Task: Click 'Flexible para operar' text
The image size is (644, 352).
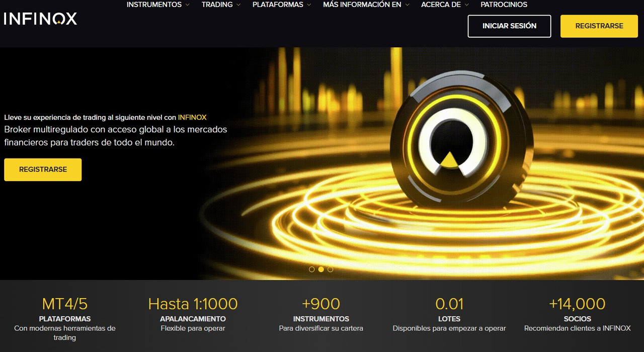Action: coord(193,328)
